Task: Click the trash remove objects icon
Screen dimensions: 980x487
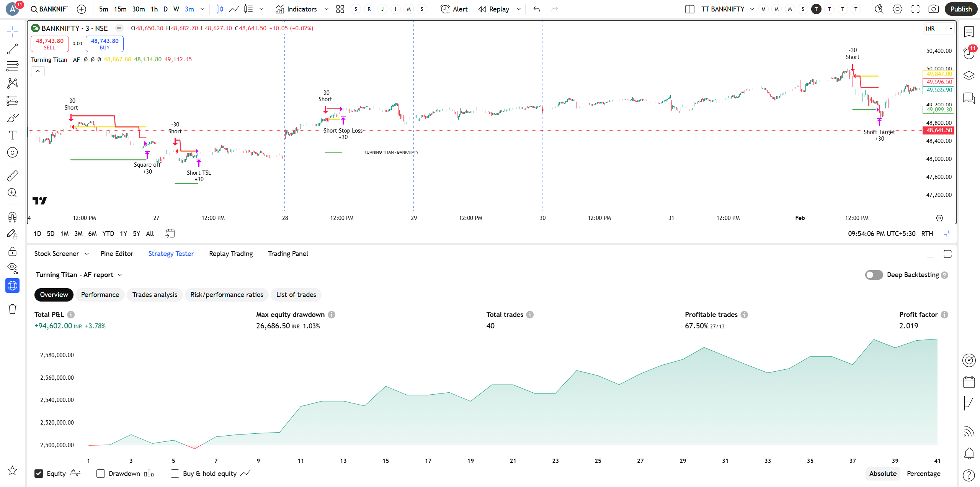Action: [x=13, y=309]
